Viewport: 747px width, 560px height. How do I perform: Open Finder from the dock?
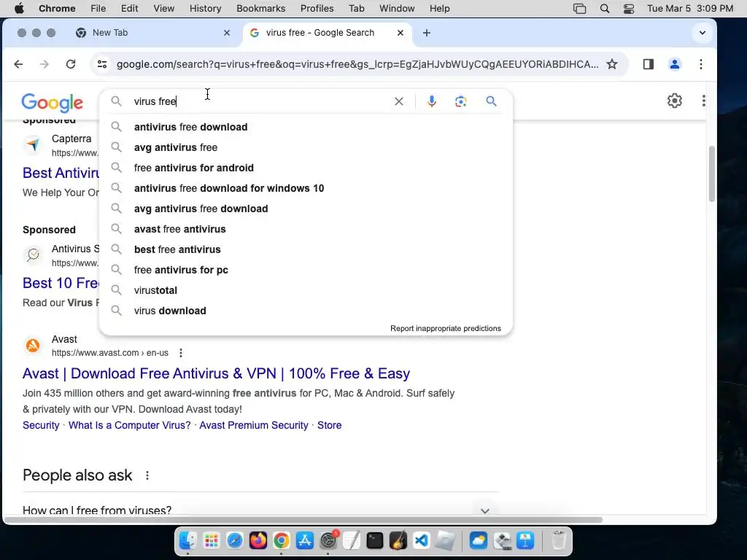click(187, 541)
